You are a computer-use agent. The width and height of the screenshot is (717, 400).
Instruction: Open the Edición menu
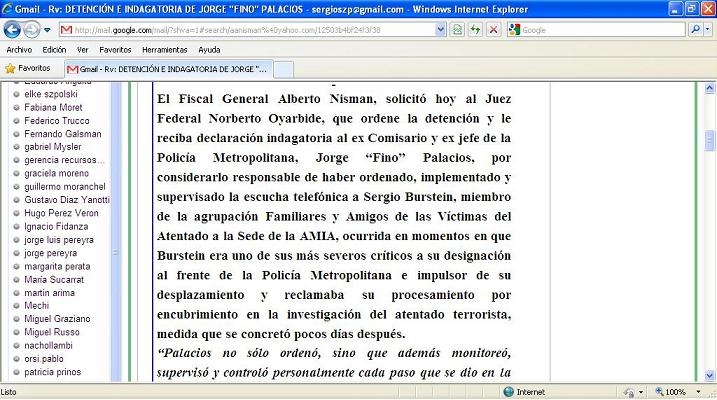click(x=54, y=50)
